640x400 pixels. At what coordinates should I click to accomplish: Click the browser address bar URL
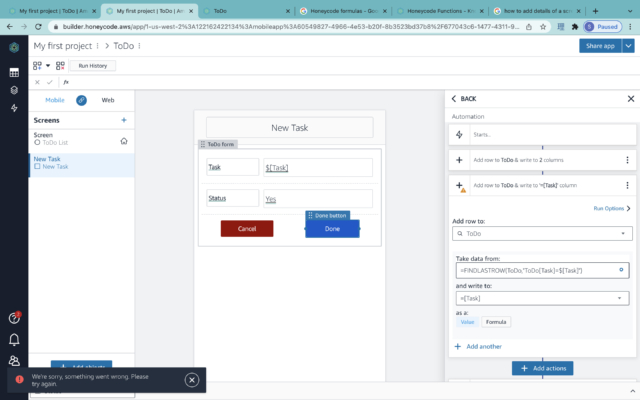point(291,27)
